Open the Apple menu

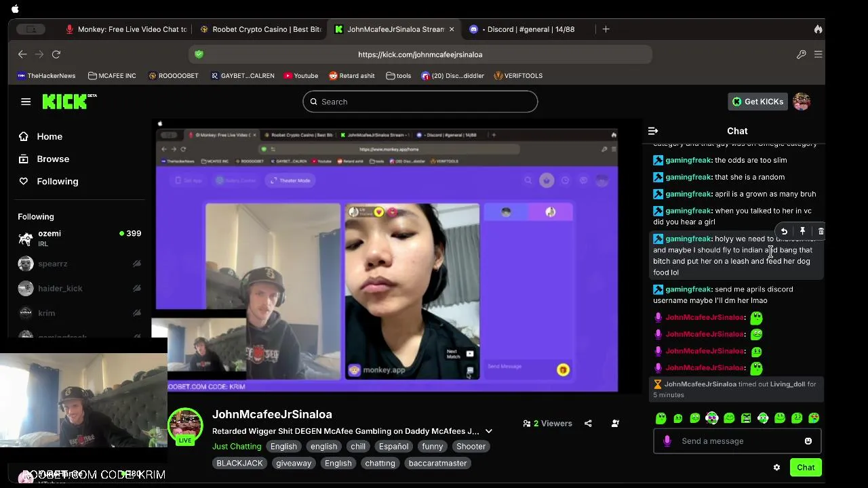click(15, 9)
